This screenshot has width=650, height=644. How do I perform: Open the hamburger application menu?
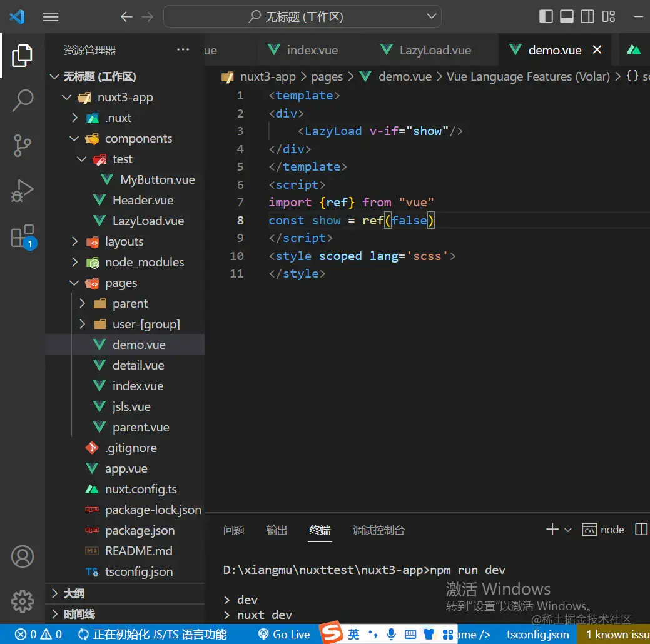[51, 17]
